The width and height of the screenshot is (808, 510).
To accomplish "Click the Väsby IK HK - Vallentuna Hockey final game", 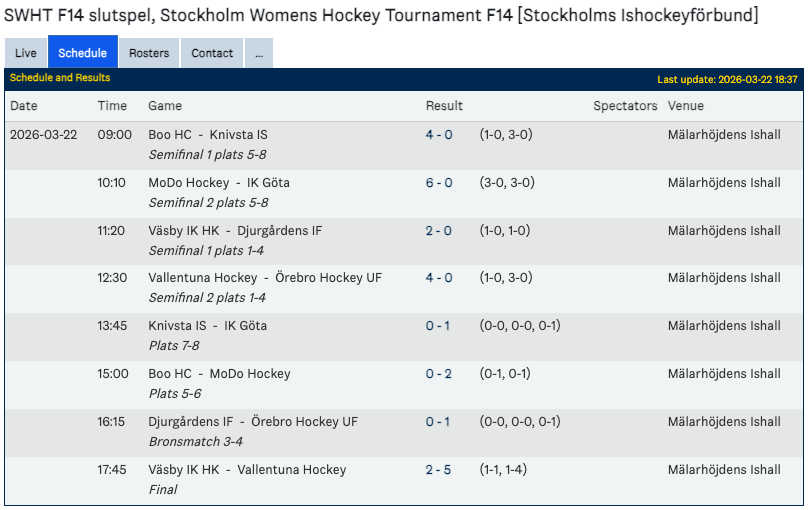I will pos(247,470).
